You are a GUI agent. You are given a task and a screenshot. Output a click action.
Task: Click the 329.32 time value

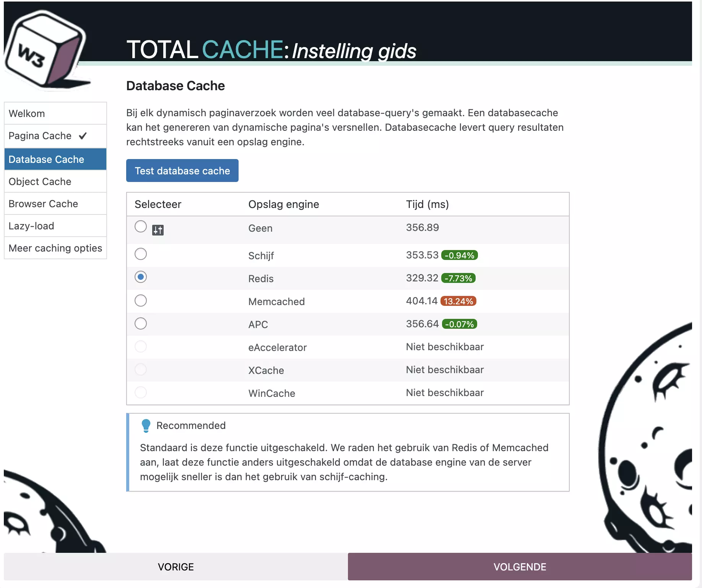pos(422,278)
